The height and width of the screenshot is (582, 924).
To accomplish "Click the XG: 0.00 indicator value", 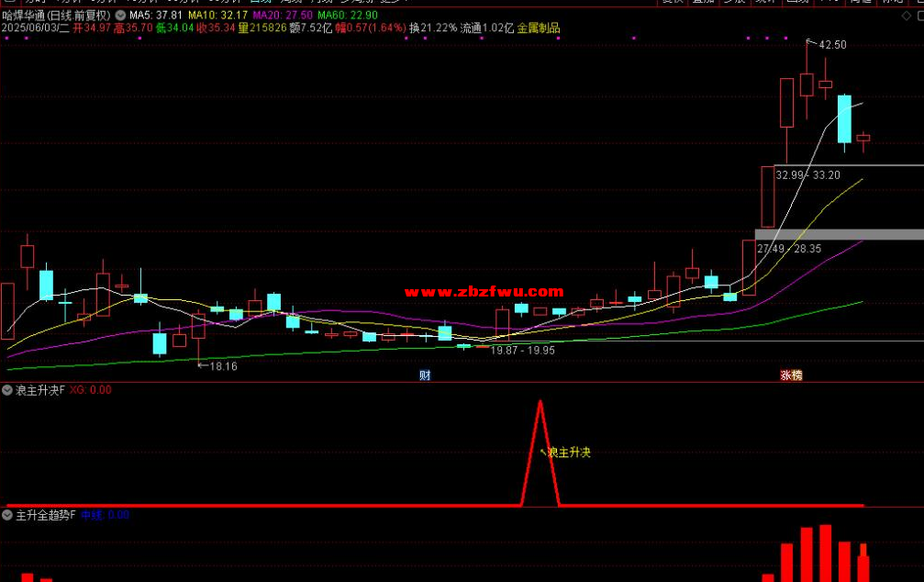I will 91,390.
